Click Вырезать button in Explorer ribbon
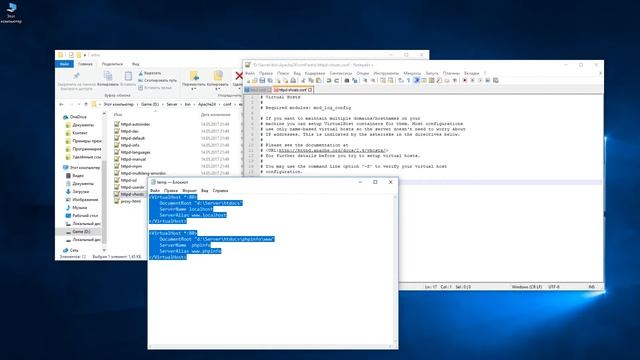The height and width of the screenshot is (360, 640). click(150, 73)
